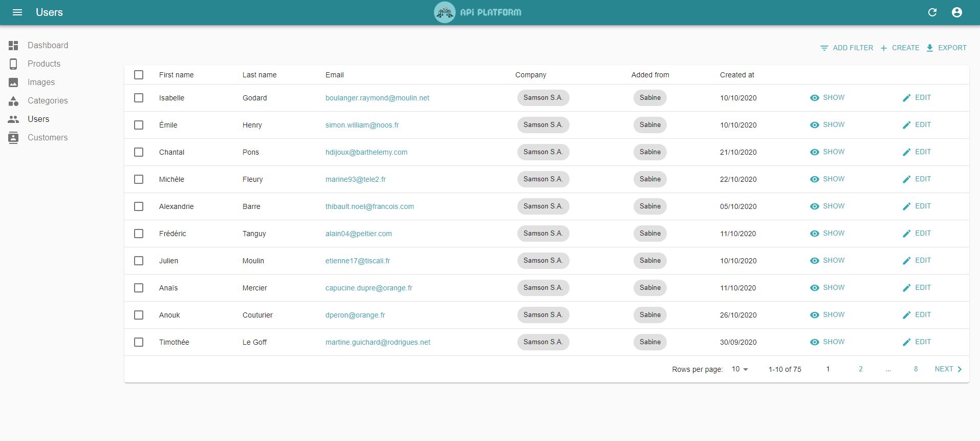
Task: Click the Export button
Action: point(946,48)
